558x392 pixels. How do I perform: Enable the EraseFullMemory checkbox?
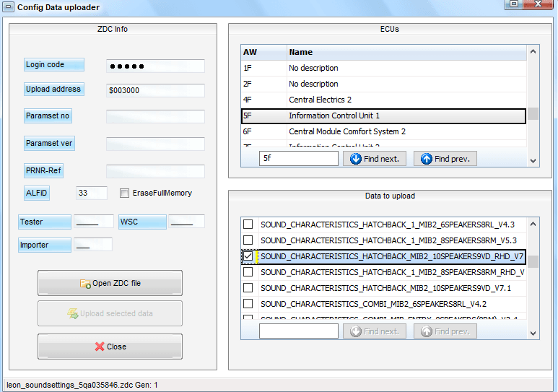click(125, 193)
